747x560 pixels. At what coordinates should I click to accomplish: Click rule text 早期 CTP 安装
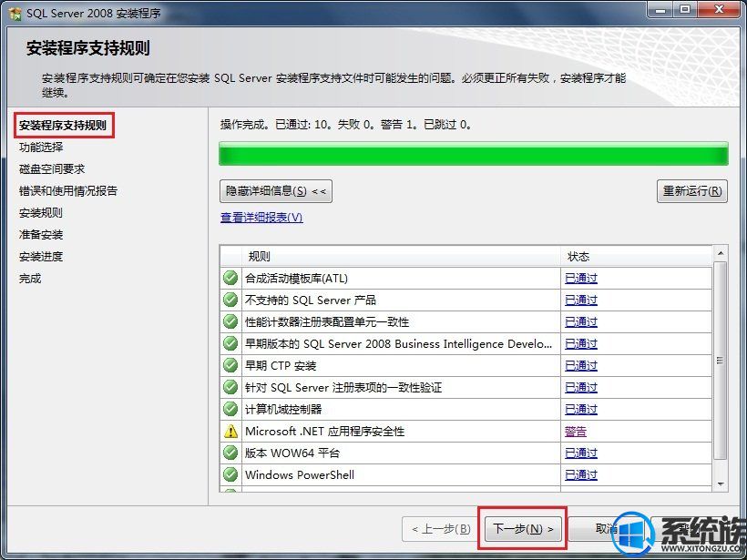[281, 366]
